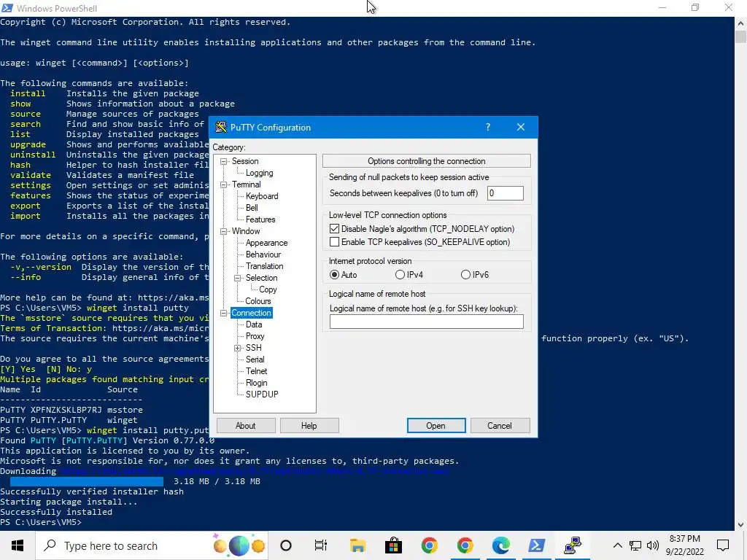This screenshot has height=560, width=747.
Task: Select SUPDUP category
Action: (x=262, y=394)
